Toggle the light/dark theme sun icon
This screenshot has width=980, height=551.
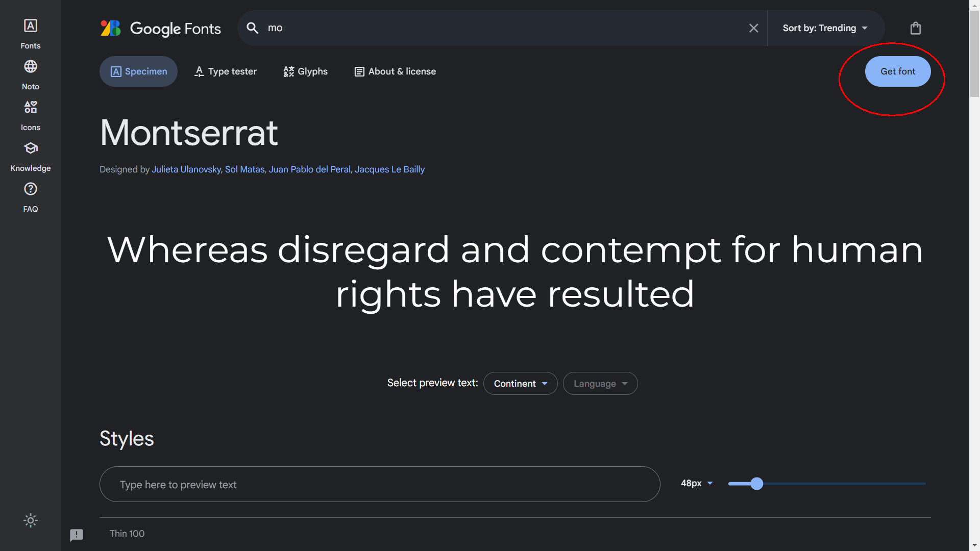tap(31, 520)
